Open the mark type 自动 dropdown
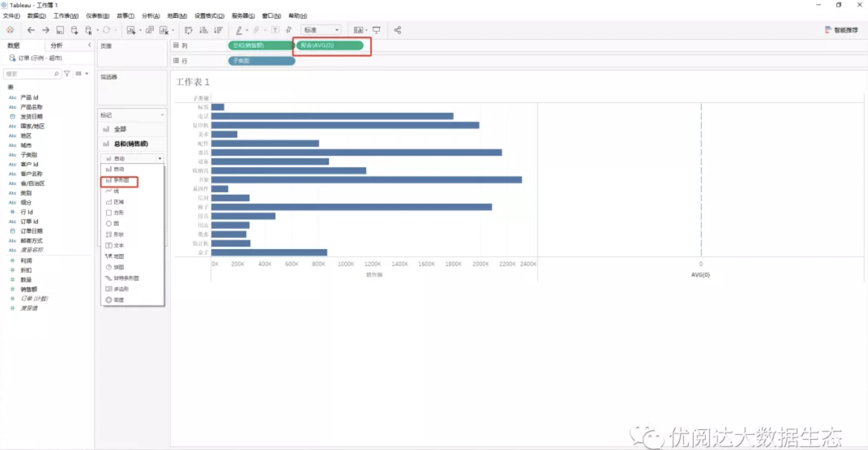This screenshot has width=868, height=450. (x=132, y=158)
